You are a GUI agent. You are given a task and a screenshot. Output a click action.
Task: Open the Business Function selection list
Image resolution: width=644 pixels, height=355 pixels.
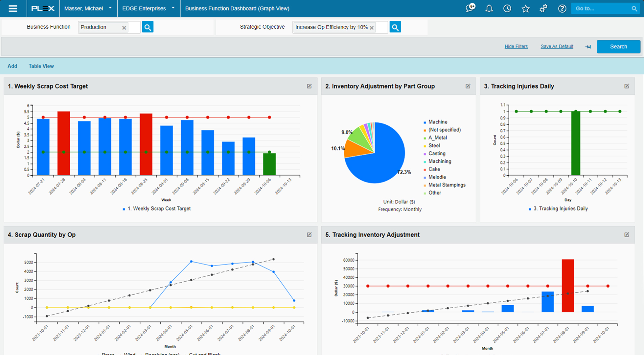[x=148, y=27]
